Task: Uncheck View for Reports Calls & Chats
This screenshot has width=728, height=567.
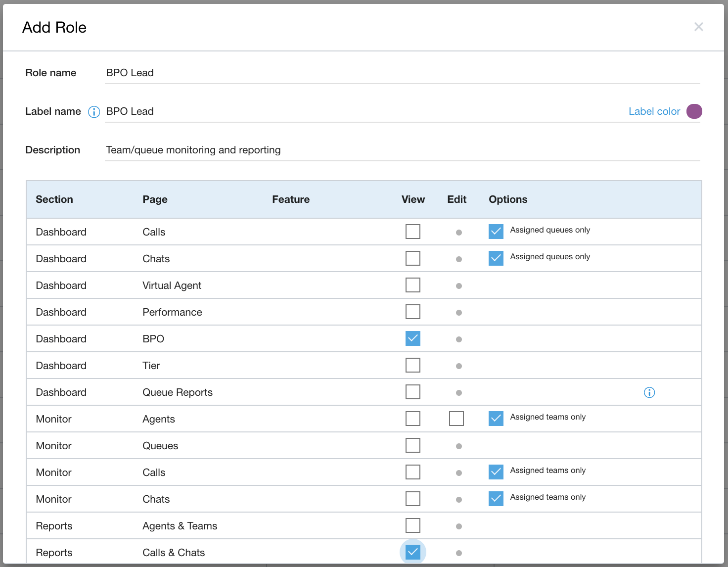Action: click(x=413, y=552)
